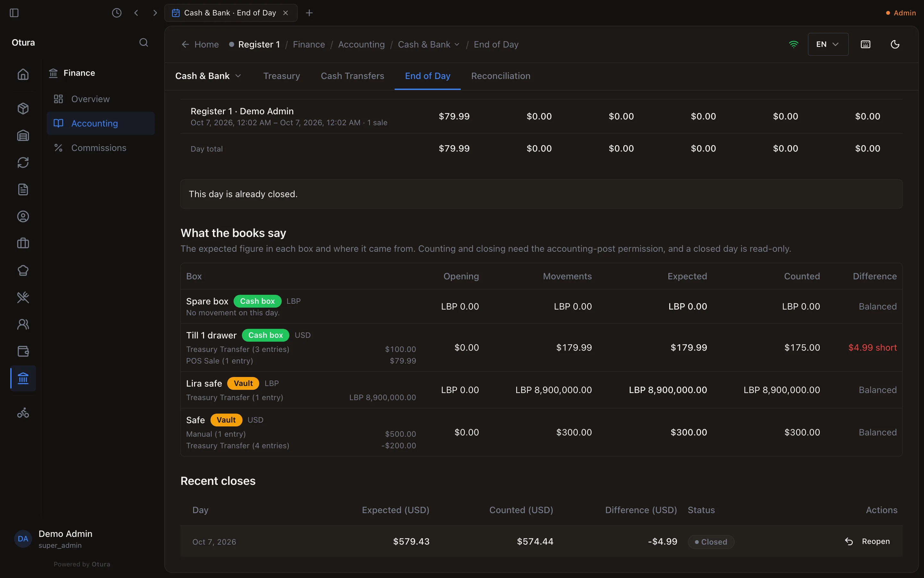Go forward with the right arrow
The image size is (924, 578).
pyautogui.click(x=155, y=13)
